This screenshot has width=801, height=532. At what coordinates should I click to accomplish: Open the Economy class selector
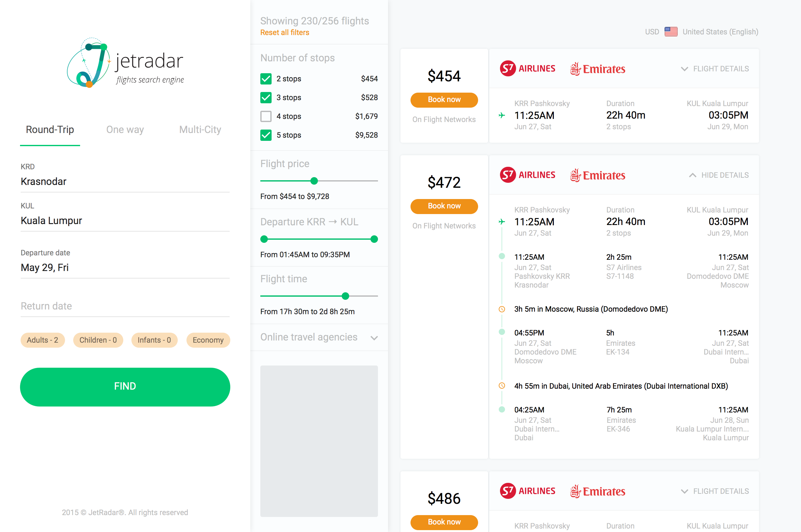point(208,340)
